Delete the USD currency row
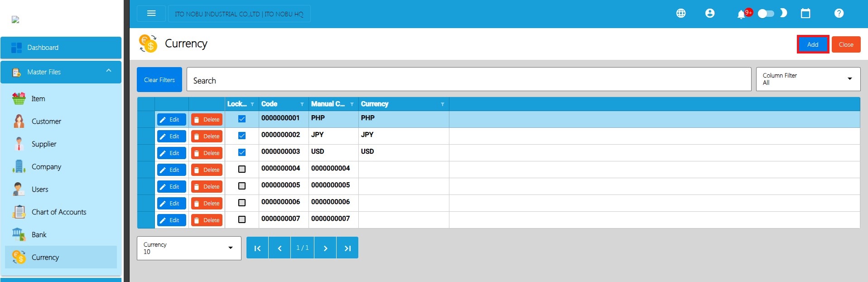868x282 pixels. (x=207, y=153)
